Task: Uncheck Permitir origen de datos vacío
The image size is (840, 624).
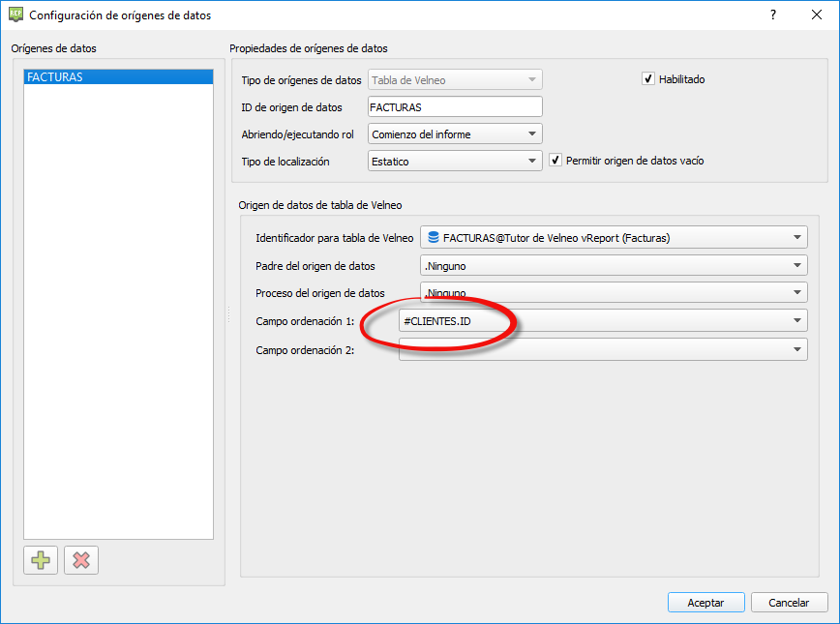Action: click(x=555, y=161)
